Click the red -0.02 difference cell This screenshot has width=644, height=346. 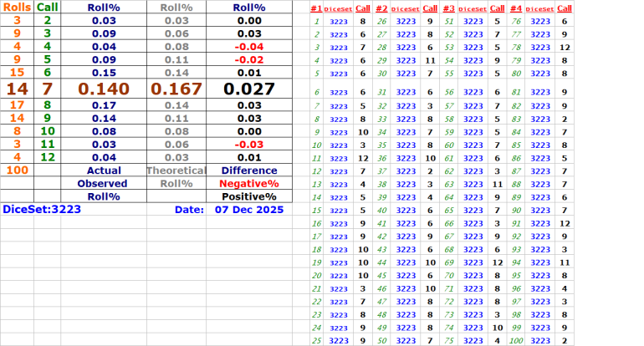point(248,60)
